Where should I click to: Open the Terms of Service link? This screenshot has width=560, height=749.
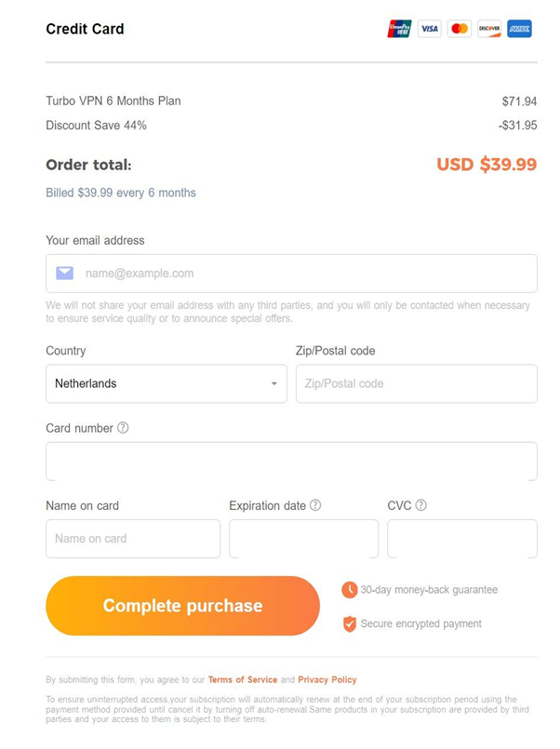point(243,680)
